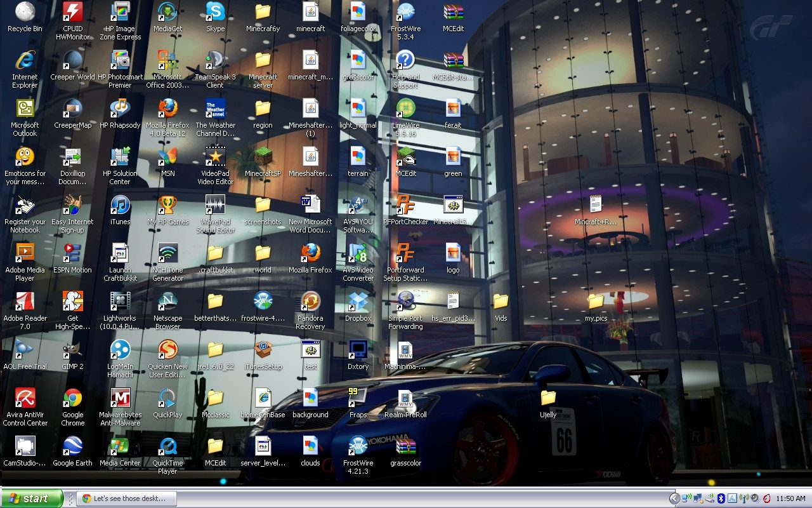The width and height of the screenshot is (812, 508).
Task: Click the 11:50 AM clock
Action: 791,498
